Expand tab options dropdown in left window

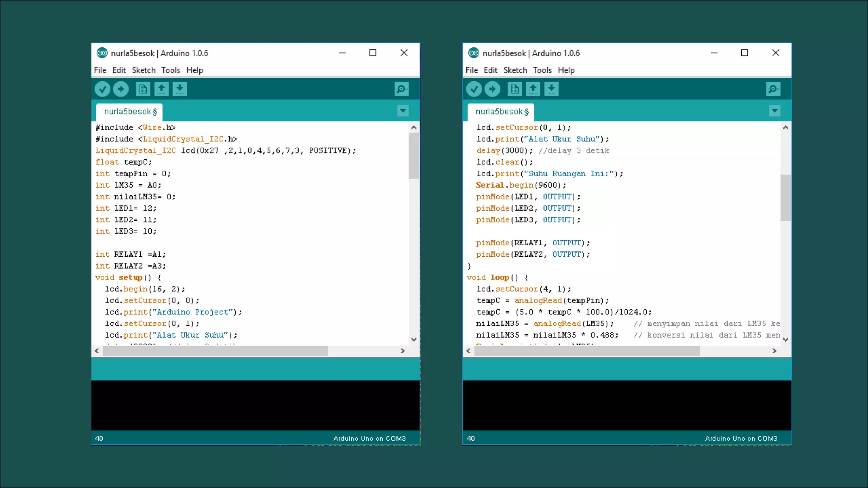(403, 111)
